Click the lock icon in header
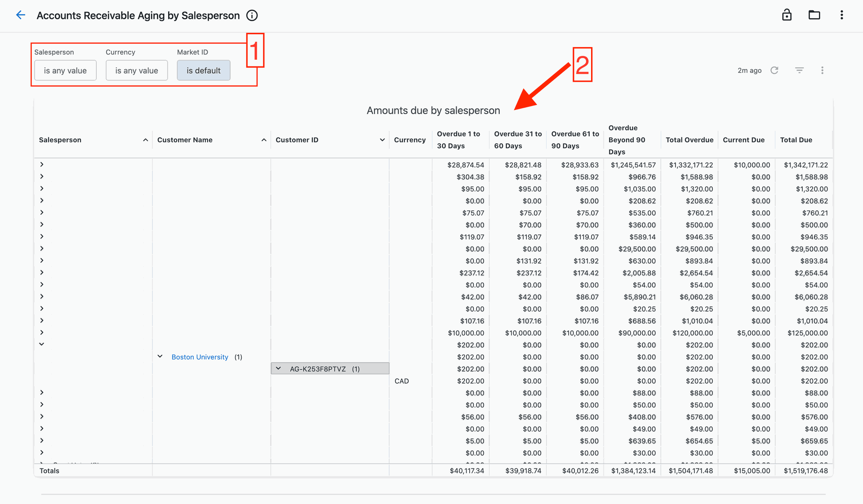This screenshot has height=504, width=863. coord(787,15)
